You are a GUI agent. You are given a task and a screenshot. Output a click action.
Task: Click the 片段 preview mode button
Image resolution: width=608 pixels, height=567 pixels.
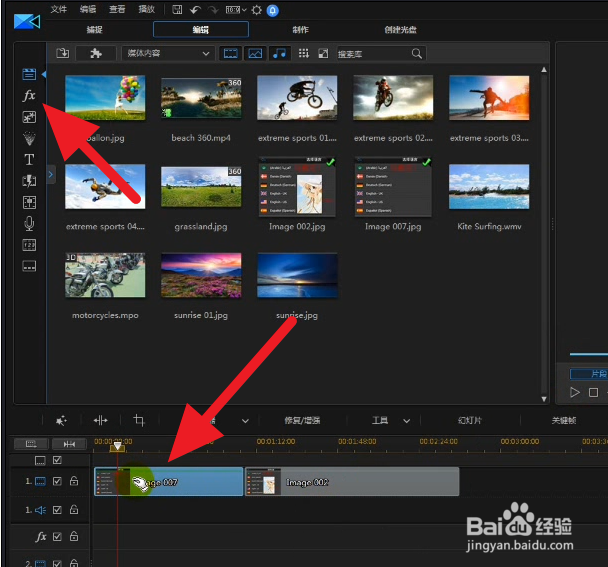click(589, 374)
